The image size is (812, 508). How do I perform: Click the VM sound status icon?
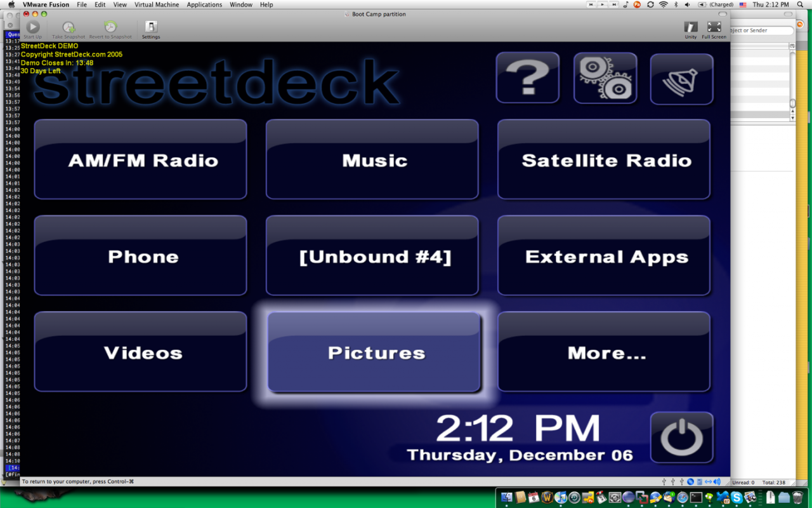(717, 481)
